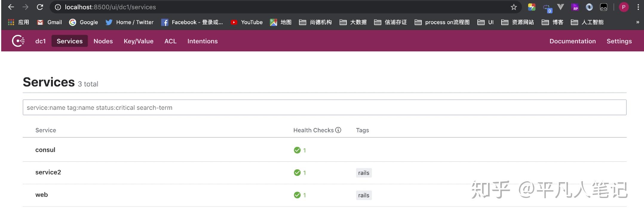Open the Chrome three-dot menu
This screenshot has width=644, height=215.
[638, 7]
